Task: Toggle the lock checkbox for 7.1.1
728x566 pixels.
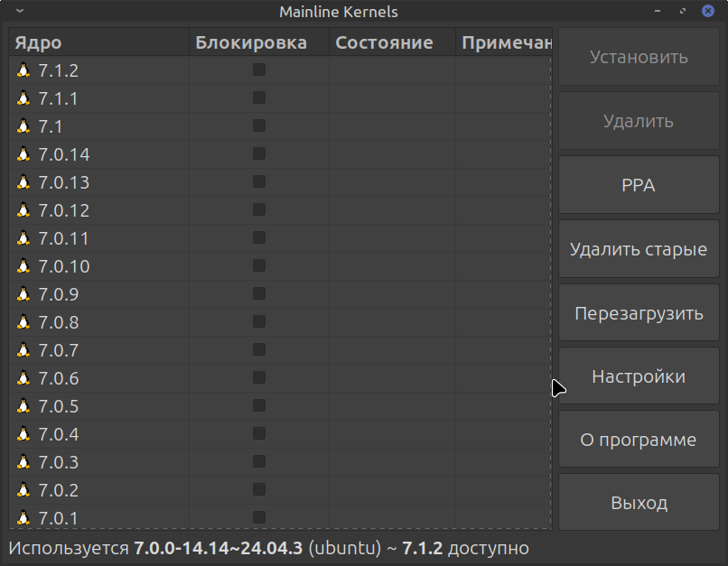Action: 259,97
